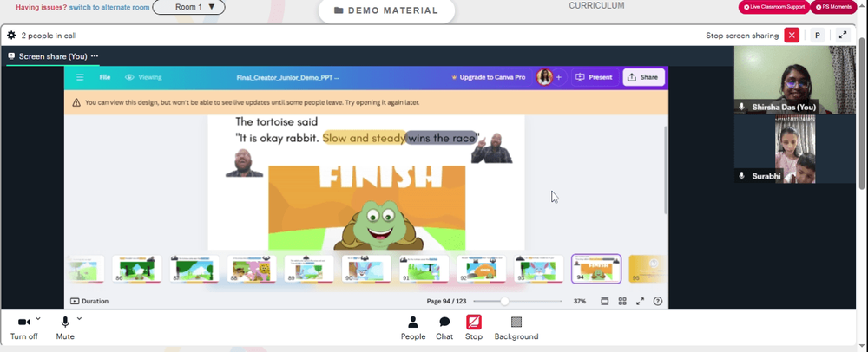Click the FINISH banner on the slide
Screen dimensions: 868x352
click(x=381, y=178)
